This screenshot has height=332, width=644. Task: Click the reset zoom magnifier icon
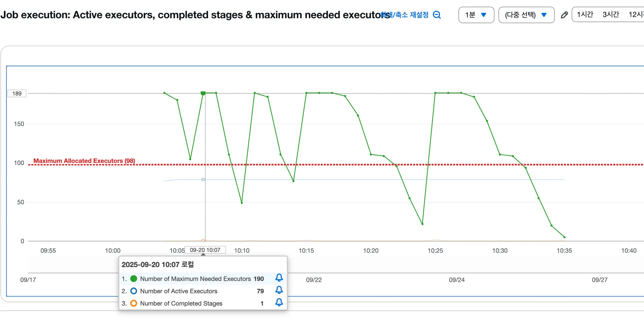tap(437, 15)
